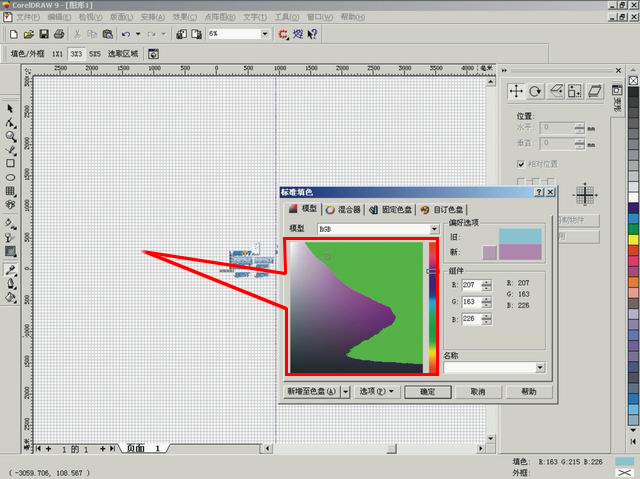640x479 pixels.
Task: Adjust the R value spinner arrows
Action: click(486, 285)
